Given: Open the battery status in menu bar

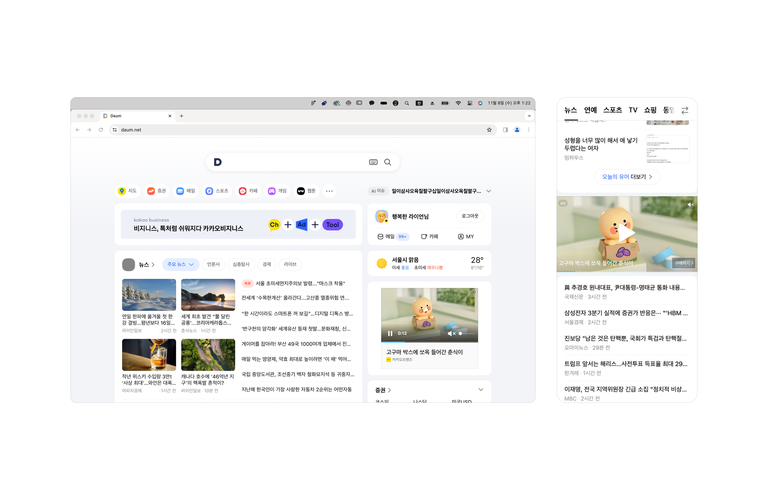Looking at the screenshot, I should point(445,103).
